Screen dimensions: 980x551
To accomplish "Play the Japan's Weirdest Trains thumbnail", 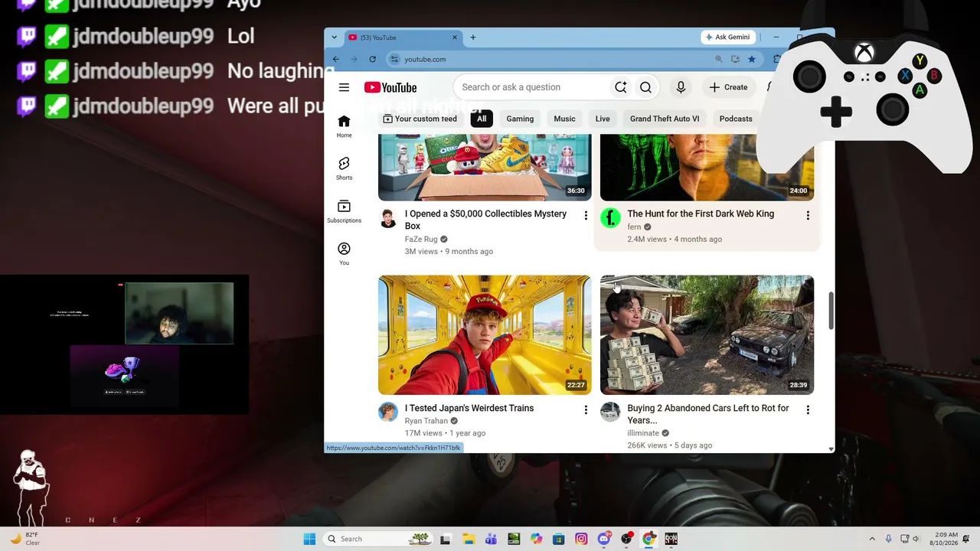I will click(x=485, y=335).
